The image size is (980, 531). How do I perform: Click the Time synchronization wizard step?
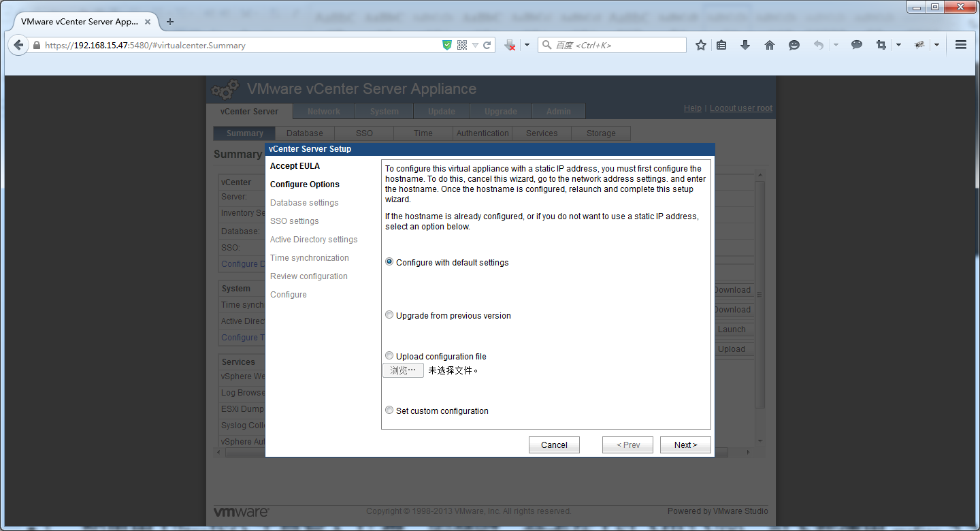310,258
